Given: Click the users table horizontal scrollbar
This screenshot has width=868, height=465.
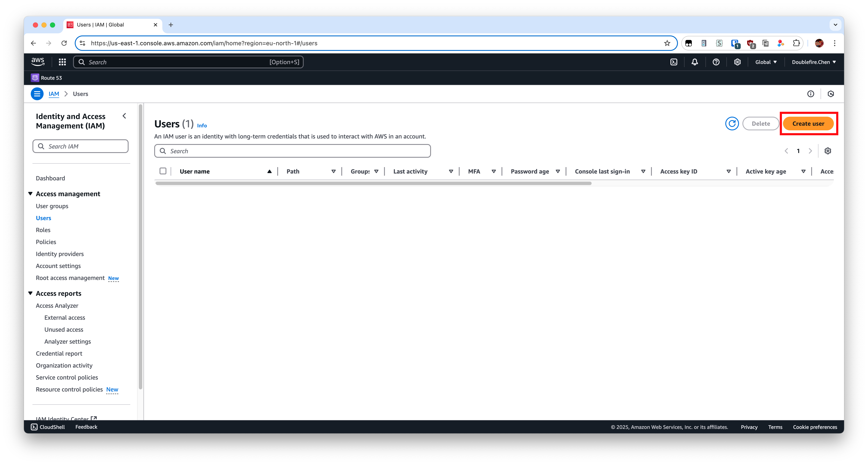Looking at the screenshot, I should point(373,183).
